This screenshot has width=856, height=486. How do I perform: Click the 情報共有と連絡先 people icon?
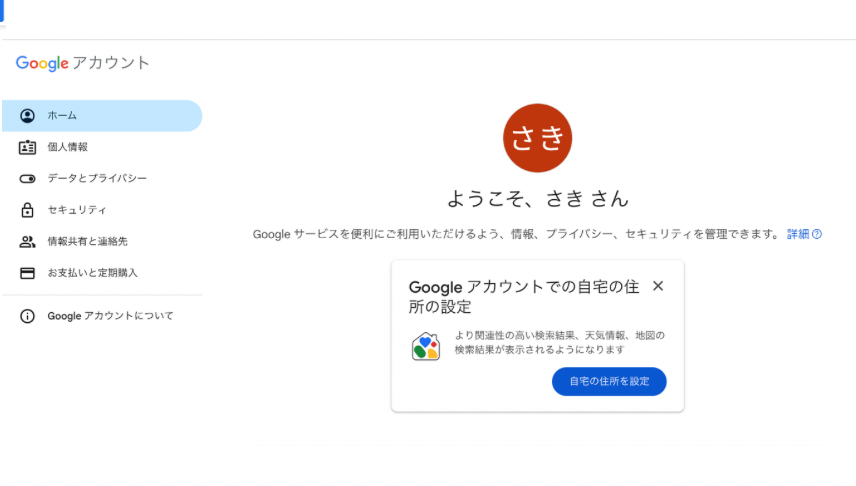(27, 241)
